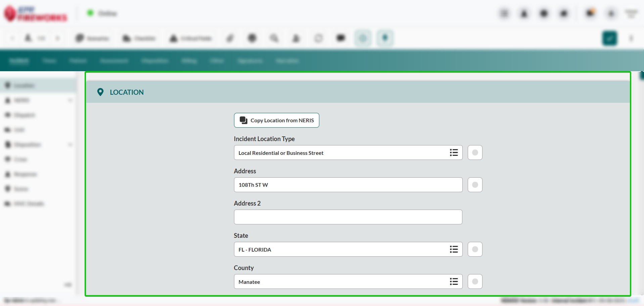
Task: Toggle circle button beside State field
Action: point(475,250)
